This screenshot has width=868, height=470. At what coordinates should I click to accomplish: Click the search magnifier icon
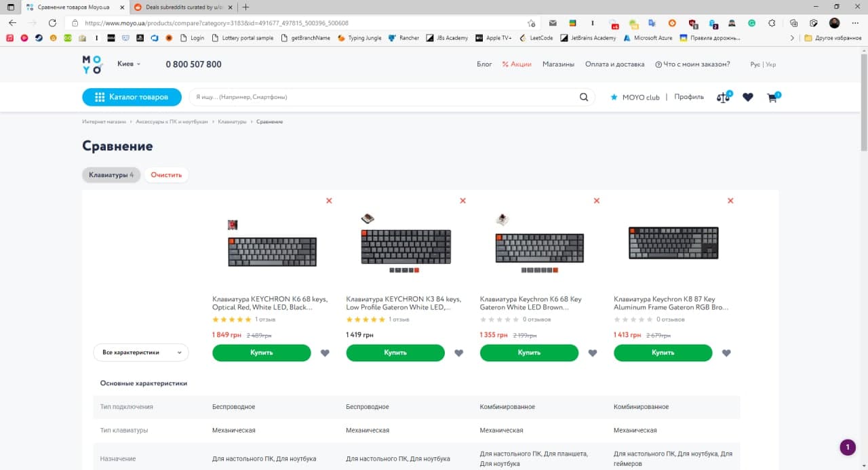tap(584, 97)
